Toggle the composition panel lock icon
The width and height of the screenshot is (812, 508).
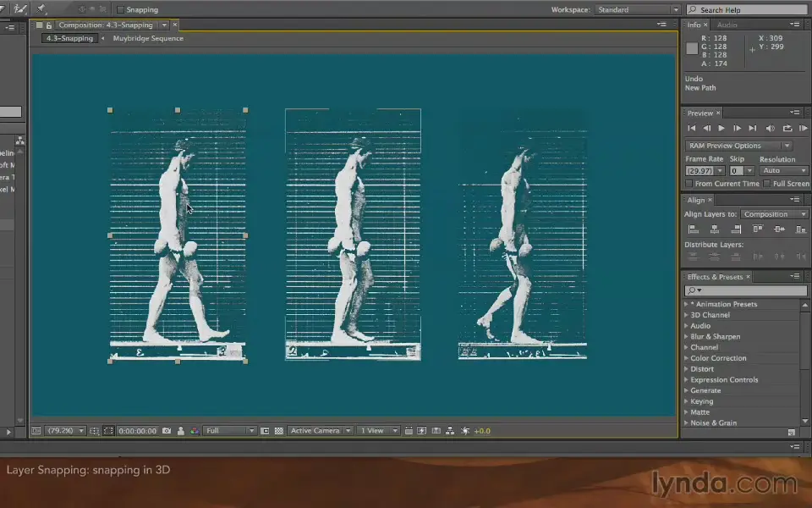(49, 25)
